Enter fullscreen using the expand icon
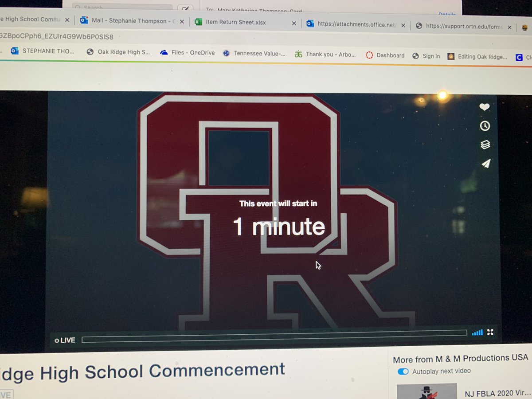This screenshot has height=399, width=532. click(x=490, y=332)
